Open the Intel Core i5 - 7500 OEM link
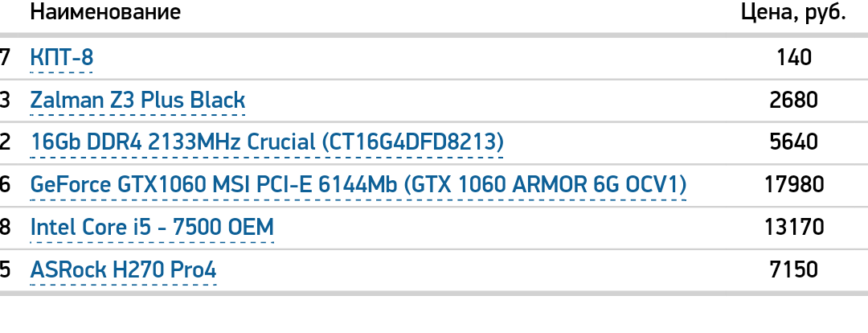 point(152,227)
